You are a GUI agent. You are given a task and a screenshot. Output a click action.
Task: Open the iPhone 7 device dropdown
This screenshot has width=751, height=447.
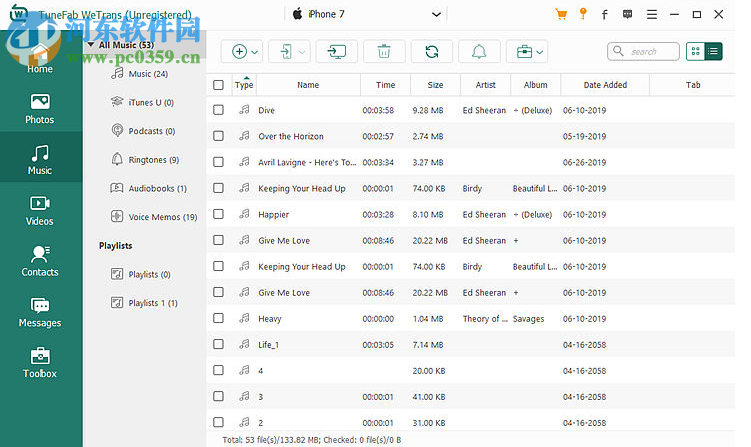click(x=366, y=14)
